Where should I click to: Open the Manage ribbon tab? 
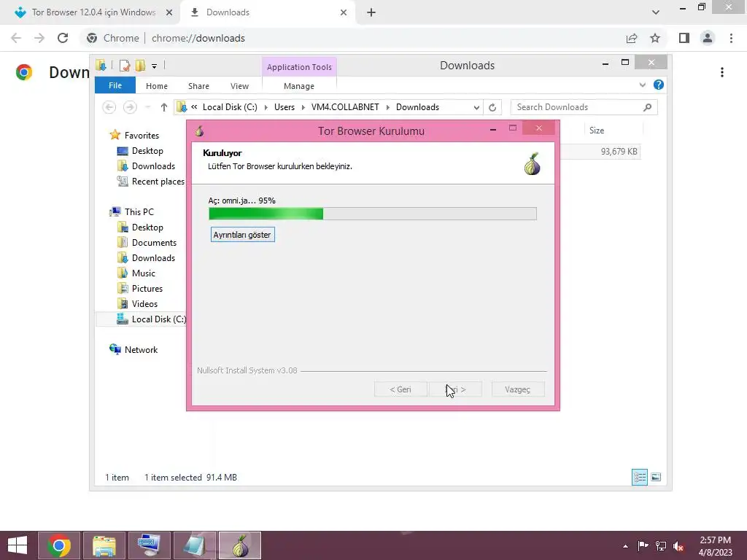tap(298, 86)
